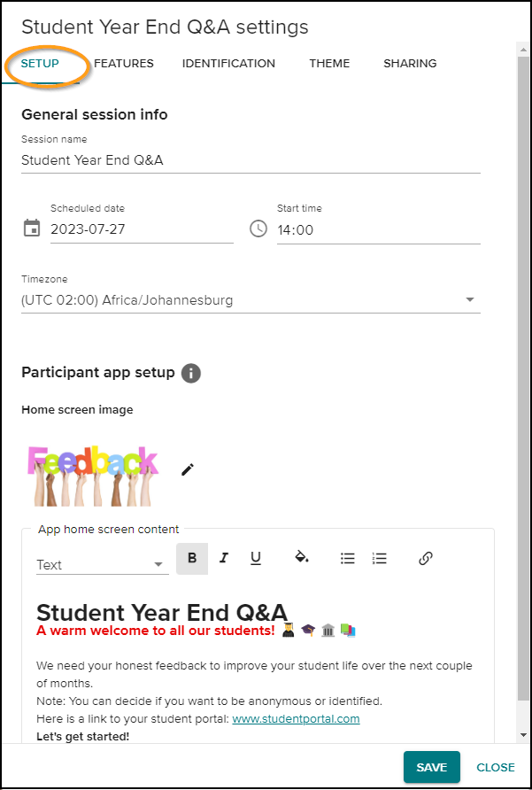Screen dimensions: 532x790
Task: Edit the home screen image with pencil icon
Action: tap(187, 469)
